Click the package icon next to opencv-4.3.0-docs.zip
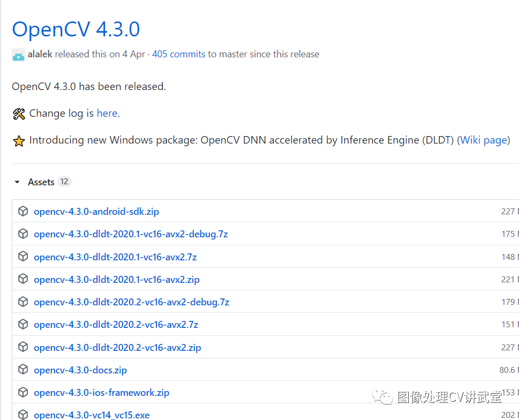 [x=23, y=370]
